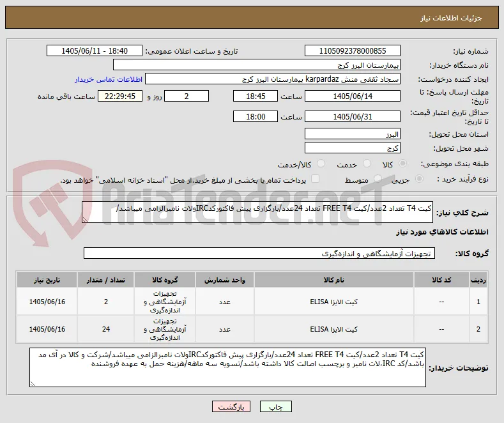
Task: Click the announcement date field 1405/06/11 - 18:40
Action: pyautogui.click(x=95, y=50)
